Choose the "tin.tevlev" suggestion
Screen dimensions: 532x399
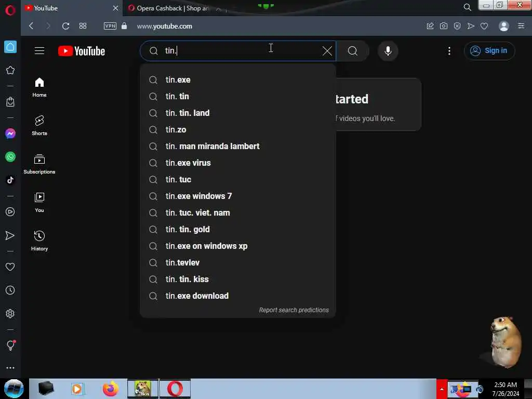[238, 262]
